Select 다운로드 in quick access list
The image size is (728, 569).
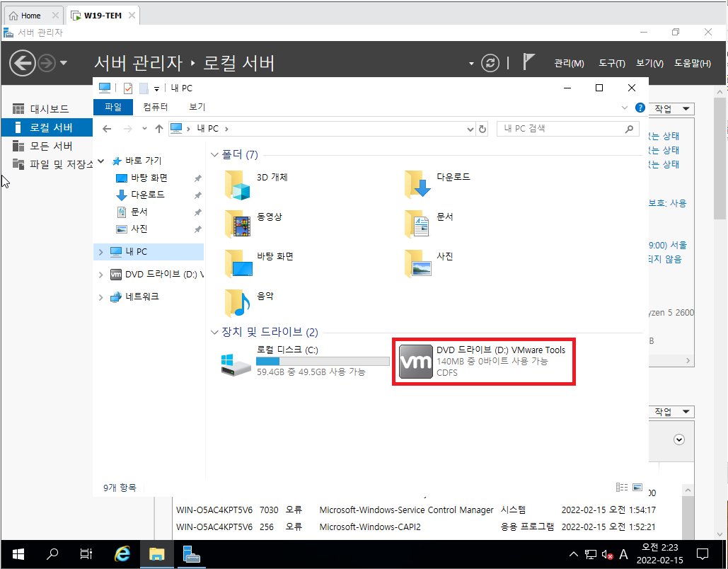click(149, 195)
